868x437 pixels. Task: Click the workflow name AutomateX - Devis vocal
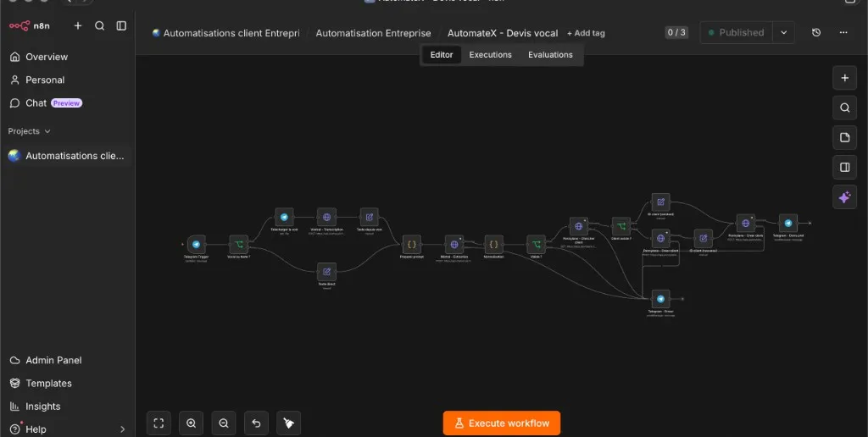pos(503,33)
